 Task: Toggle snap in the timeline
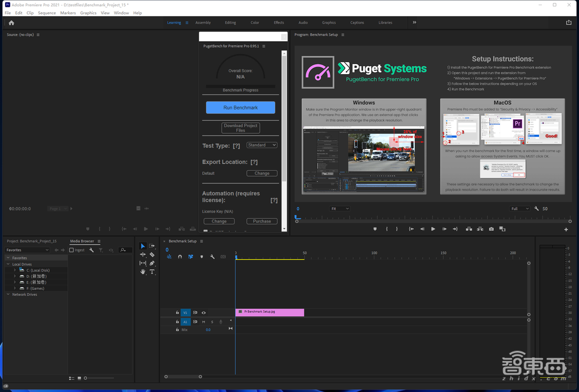coord(179,257)
